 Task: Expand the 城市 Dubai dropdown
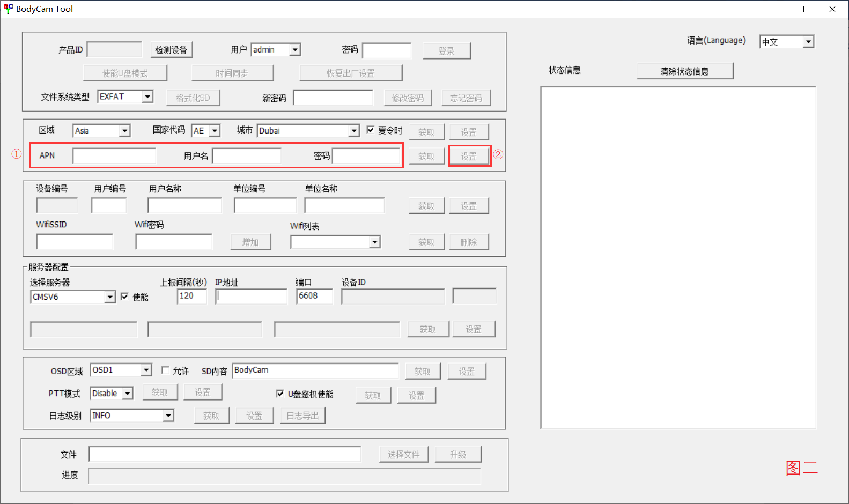pos(353,131)
